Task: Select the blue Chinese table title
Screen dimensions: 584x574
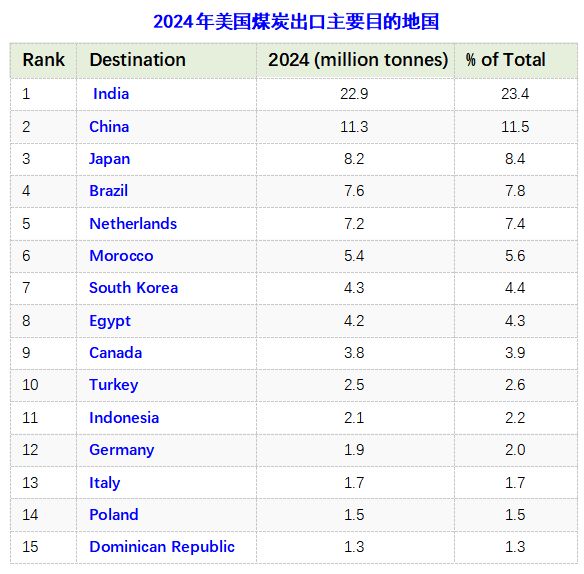Action: (296, 21)
